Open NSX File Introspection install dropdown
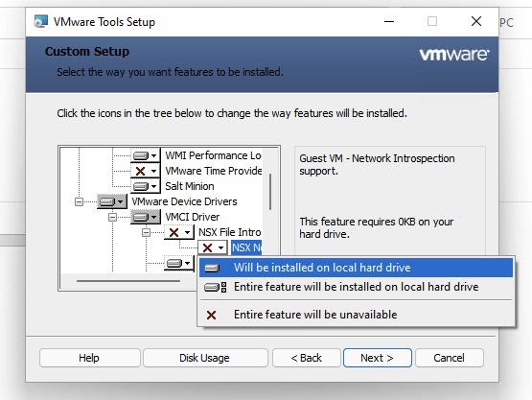This screenshot has height=400, width=532. tap(179, 232)
